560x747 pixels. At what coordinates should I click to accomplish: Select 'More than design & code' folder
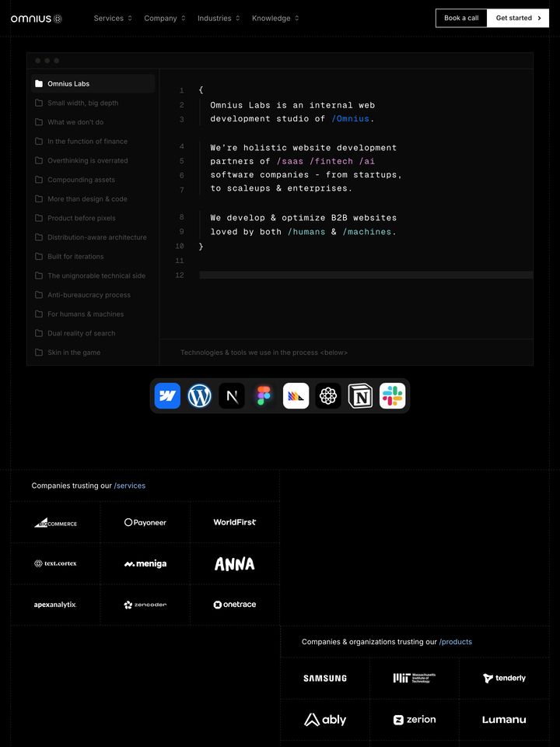point(93,198)
